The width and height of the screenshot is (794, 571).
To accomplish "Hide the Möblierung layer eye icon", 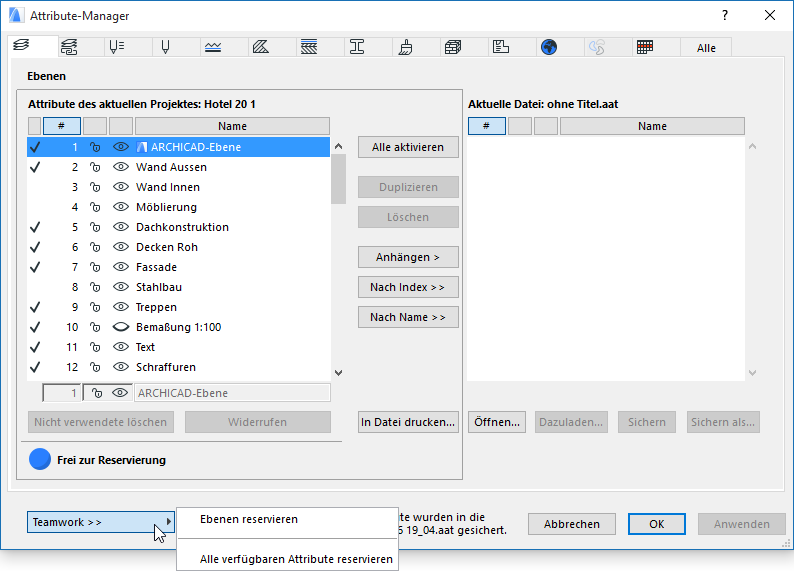I will click(121, 207).
